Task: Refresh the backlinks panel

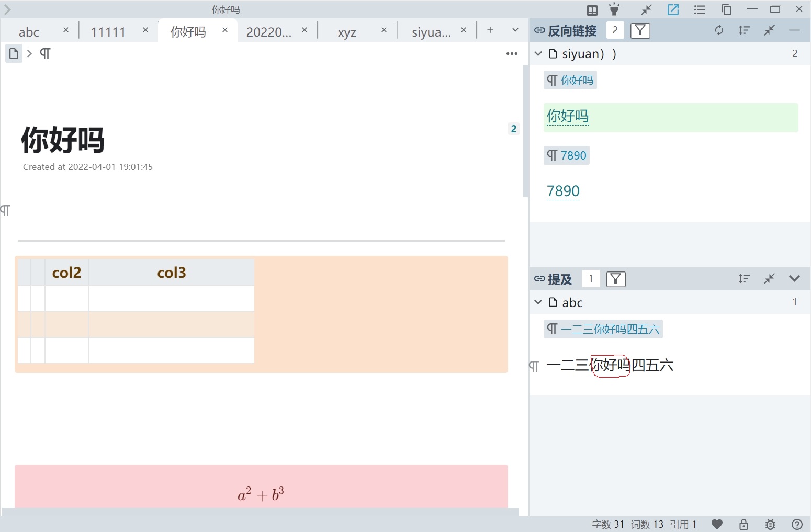Action: click(x=719, y=30)
